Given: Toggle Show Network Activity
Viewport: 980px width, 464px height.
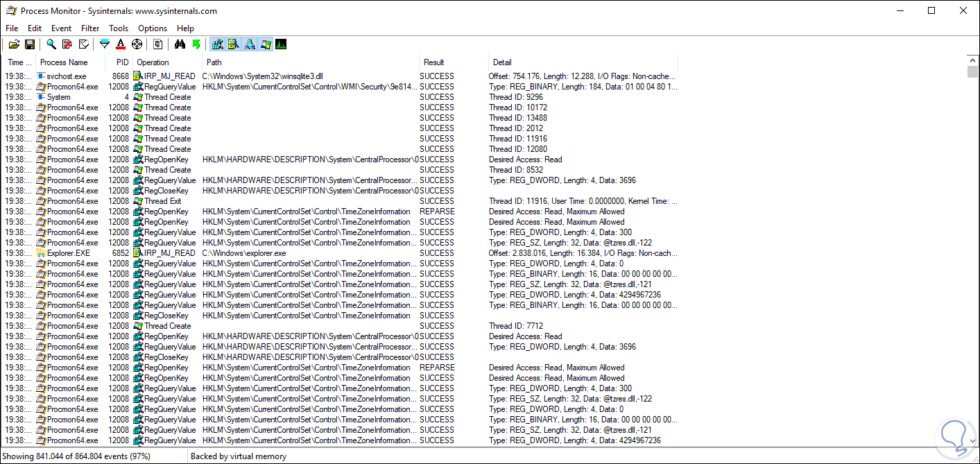Looking at the screenshot, I should (x=250, y=44).
